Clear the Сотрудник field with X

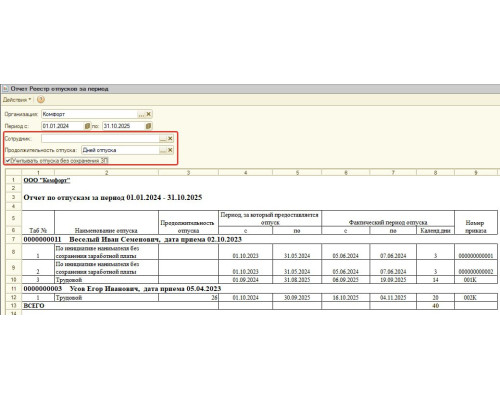pyautogui.click(x=170, y=138)
